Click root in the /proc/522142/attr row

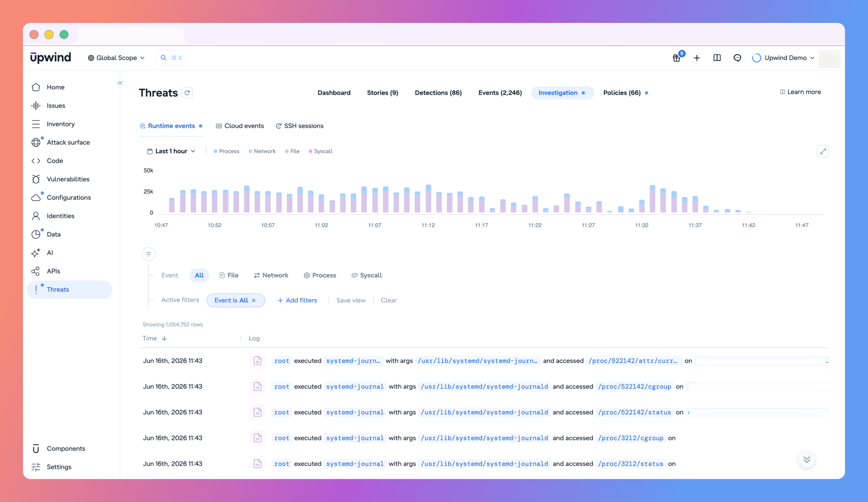281,361
